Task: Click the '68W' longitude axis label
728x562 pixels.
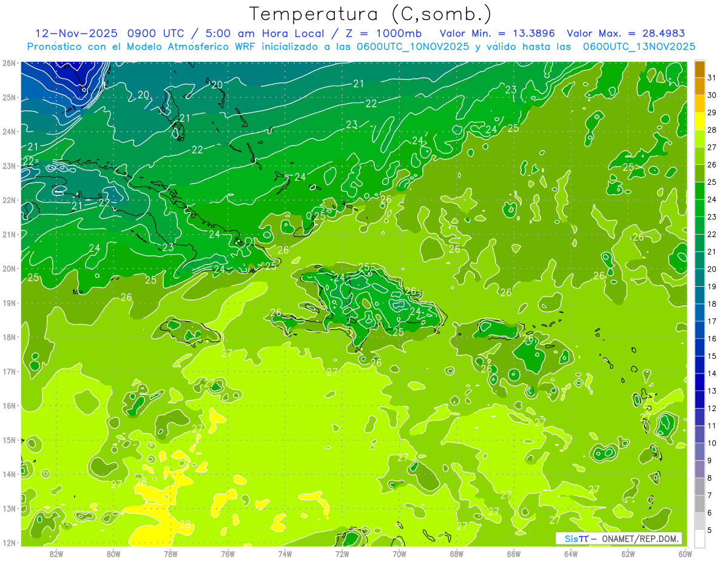Action: click(x=456, y=554)
